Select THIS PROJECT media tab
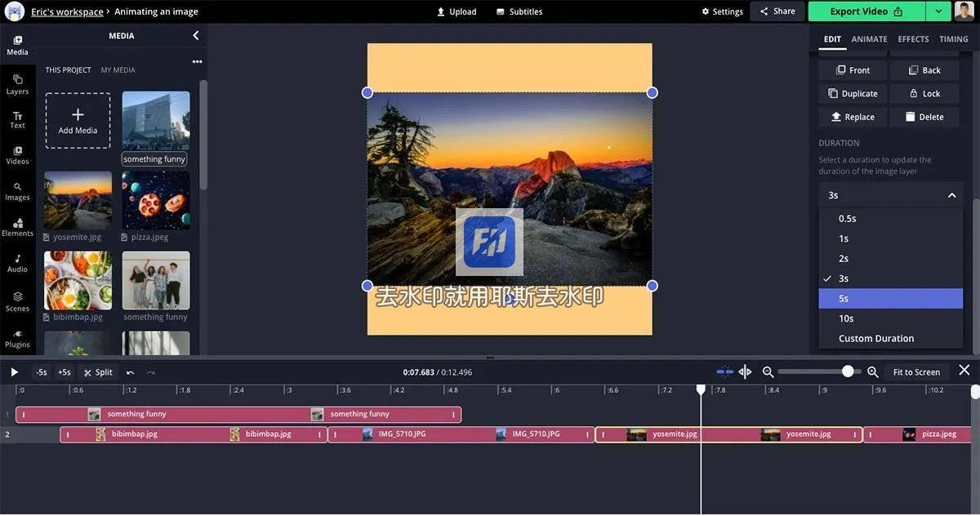980x516 pixels. 68,70
